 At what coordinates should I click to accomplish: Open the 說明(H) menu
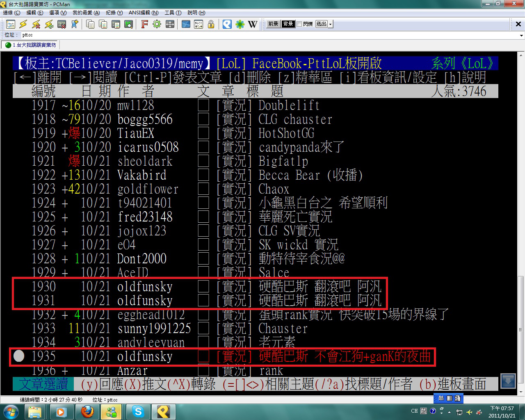(196, 13)
